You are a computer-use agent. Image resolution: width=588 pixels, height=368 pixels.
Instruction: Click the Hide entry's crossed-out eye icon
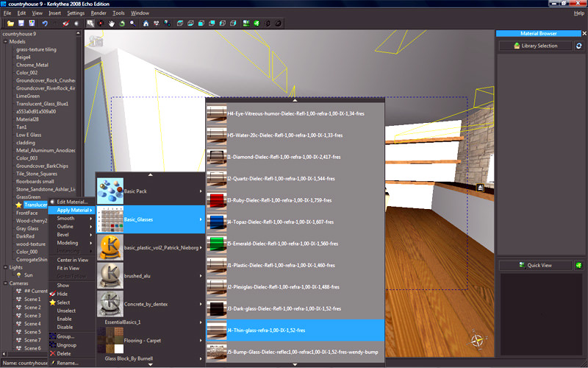[52, 294]
